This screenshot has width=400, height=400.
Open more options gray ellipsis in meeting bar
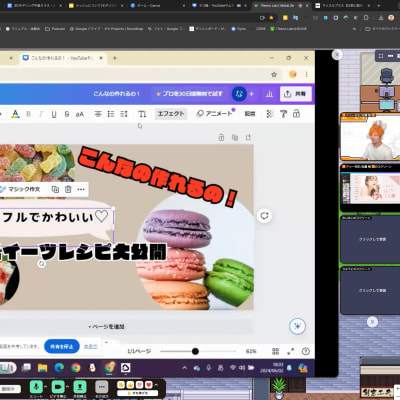pyautogui.click(x=102, y=387)
